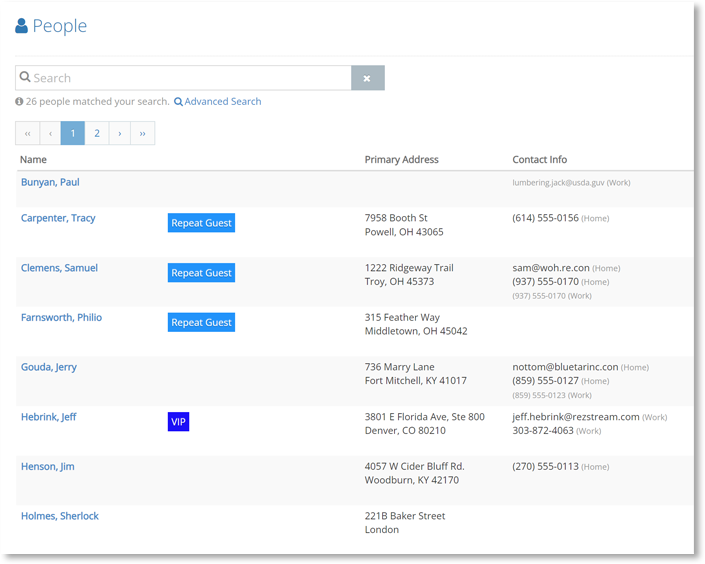The image size is (705, 564).
Task: Click address 4057 W Cider Bluff Rd.
Action: coord(415,466)
